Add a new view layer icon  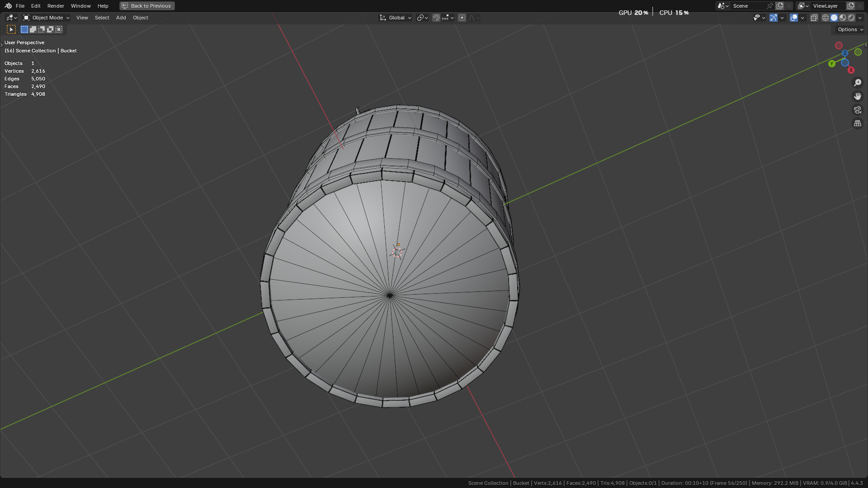851,6
